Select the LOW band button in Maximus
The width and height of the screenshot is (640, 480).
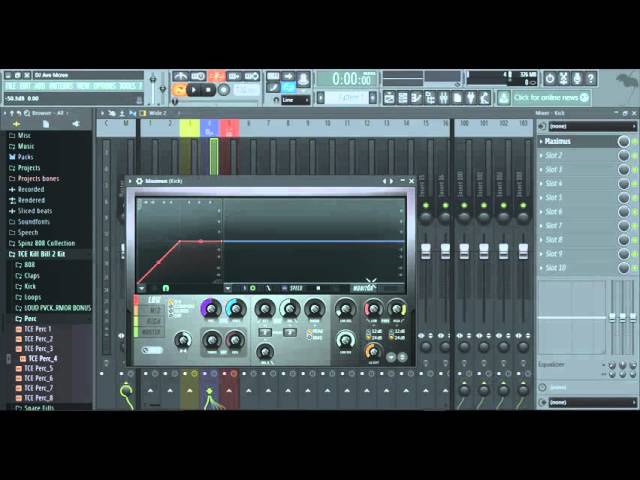click(x=152, y=300)
